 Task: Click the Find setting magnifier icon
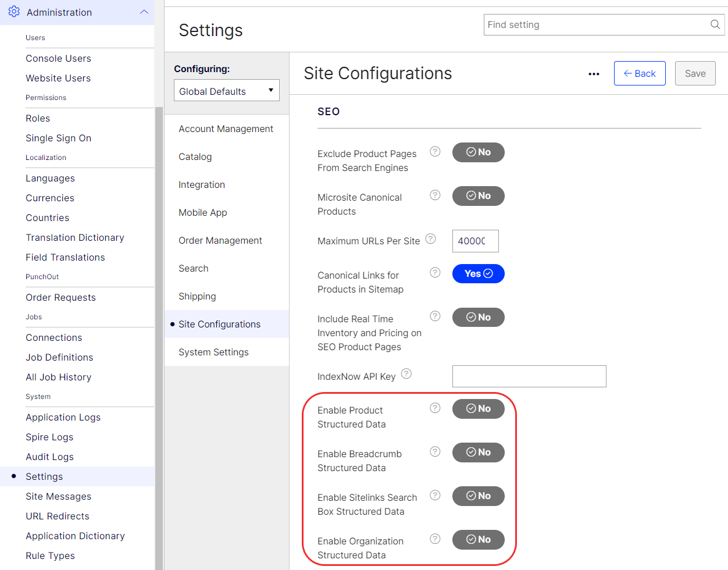click(x=715, y=24)
